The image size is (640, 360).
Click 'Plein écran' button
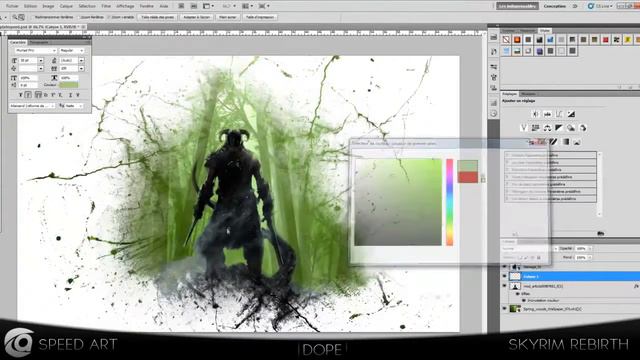click(x=228, y=17)
